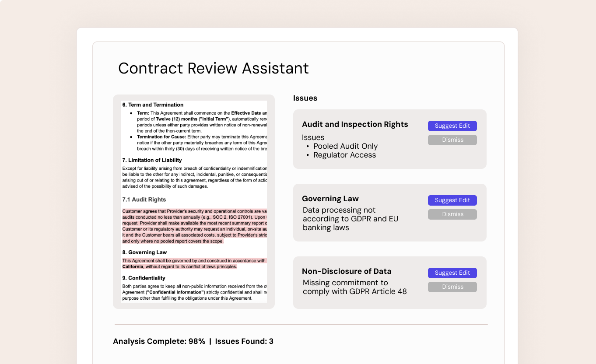The width and height of the screenshot is (596, 364).
Task: Dismiss the Audit and Inspection Rights issue
Action: 452,140
